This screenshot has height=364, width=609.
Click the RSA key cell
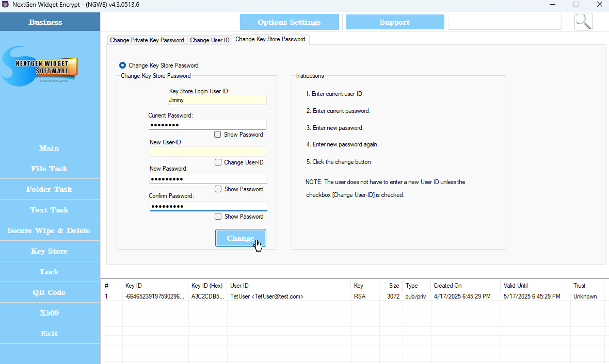(x=365, y=296)
